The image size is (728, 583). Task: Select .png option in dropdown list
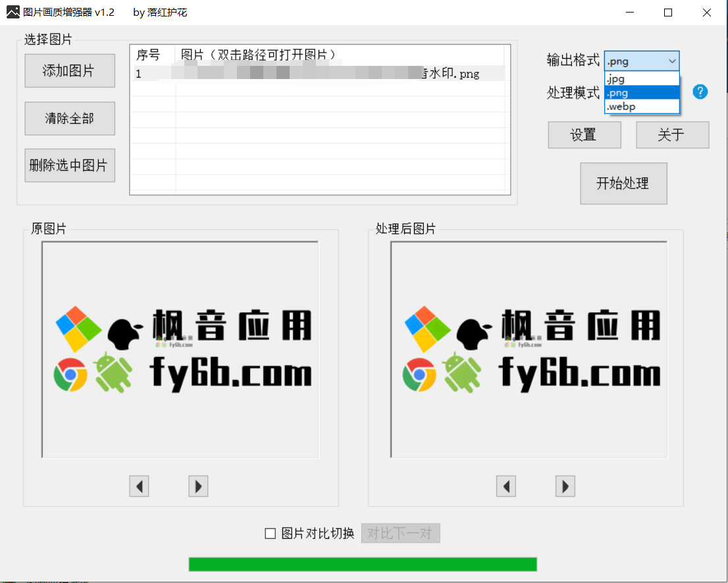(x=642, y=93)
